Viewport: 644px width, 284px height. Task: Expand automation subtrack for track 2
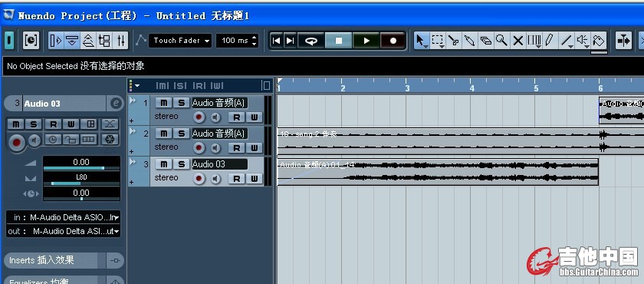[132, 152]
